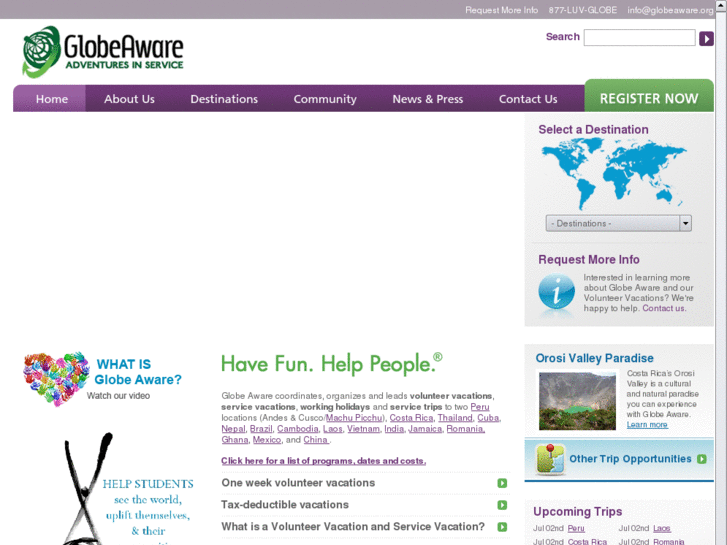Open the programs, dates and costs link
The image size is (727, 545).
coord(324,461)
